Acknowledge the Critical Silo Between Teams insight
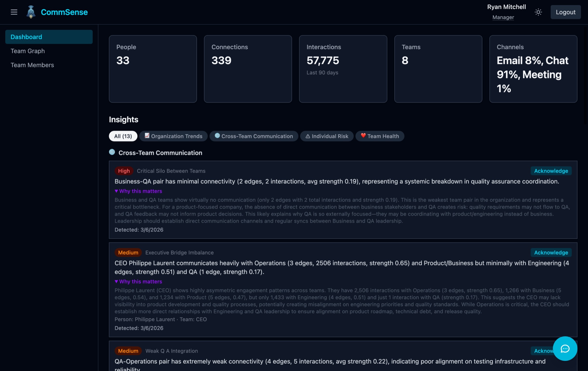588x371 pixels. 551,171
